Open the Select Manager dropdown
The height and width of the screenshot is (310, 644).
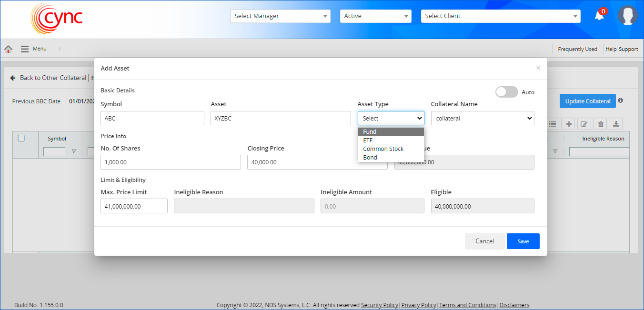(x=280, y=16)
